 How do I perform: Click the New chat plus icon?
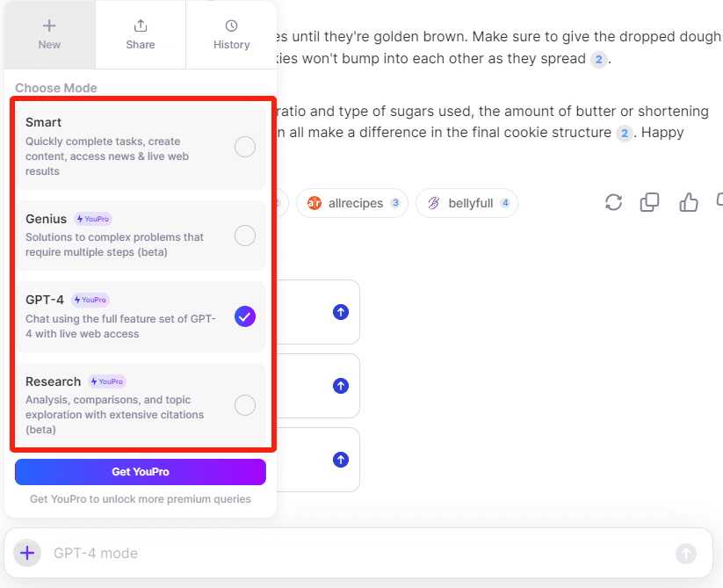tap(49, 26)
